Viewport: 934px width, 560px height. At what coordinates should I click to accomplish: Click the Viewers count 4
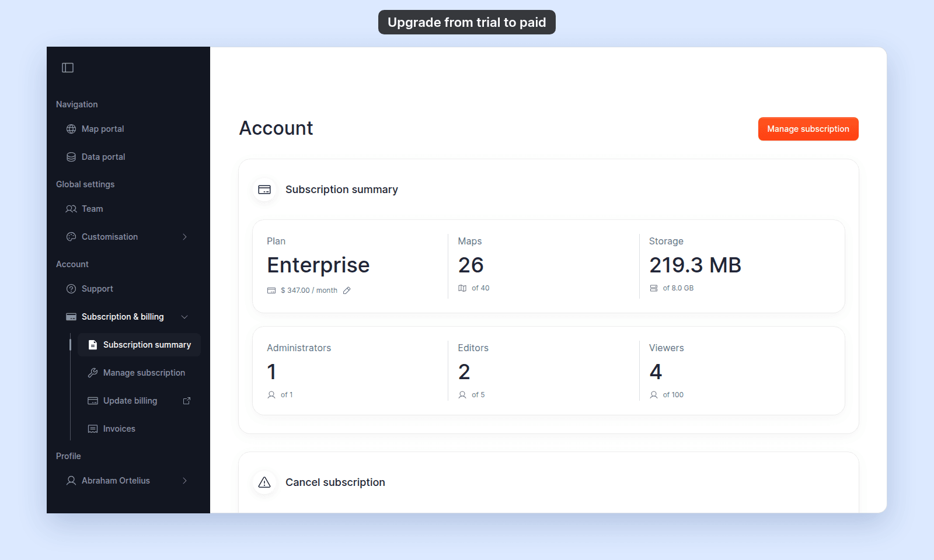656,372
